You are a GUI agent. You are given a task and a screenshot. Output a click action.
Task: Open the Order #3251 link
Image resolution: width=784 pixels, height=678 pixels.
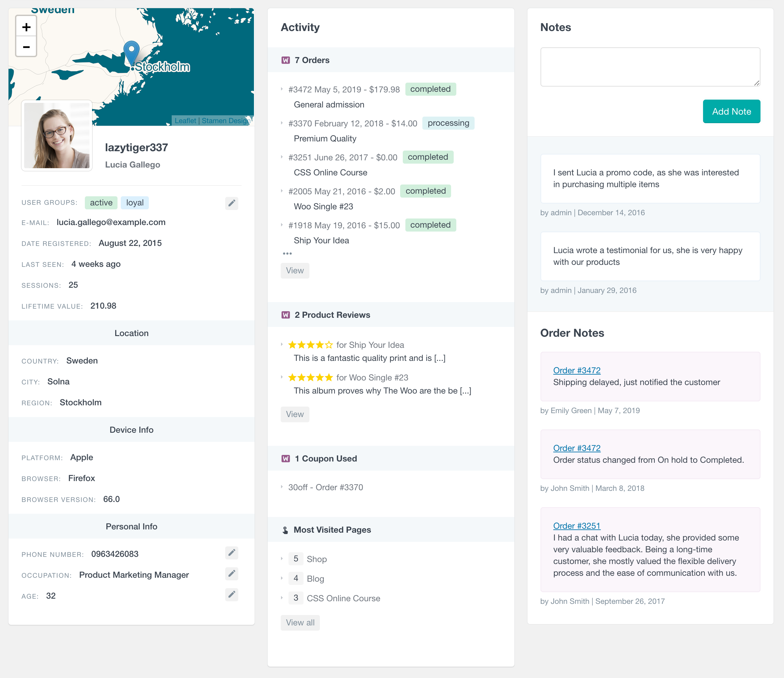tap(577, 526)
